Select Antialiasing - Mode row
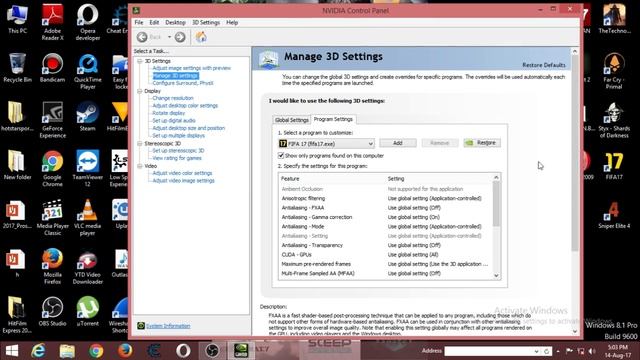 click(x=386, y=227)
